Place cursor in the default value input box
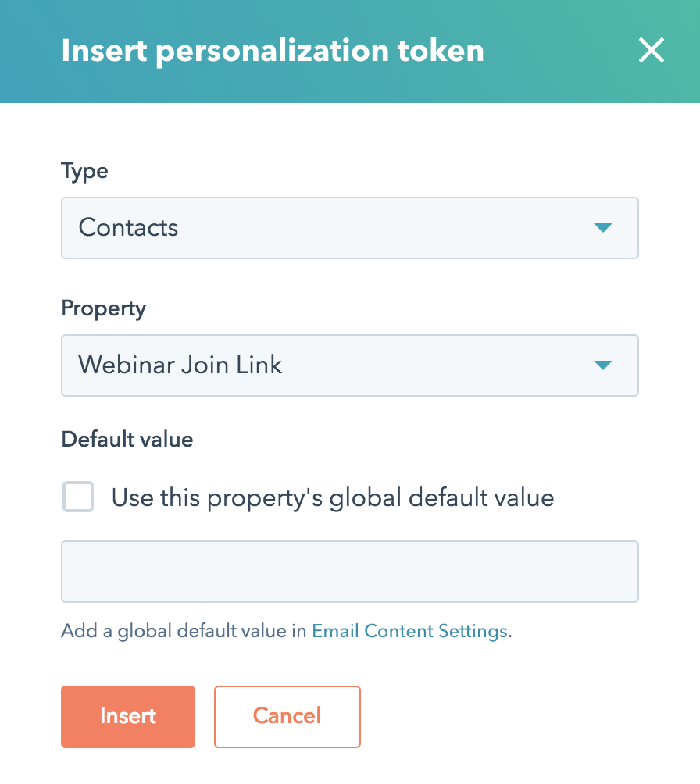 (349, 571)
